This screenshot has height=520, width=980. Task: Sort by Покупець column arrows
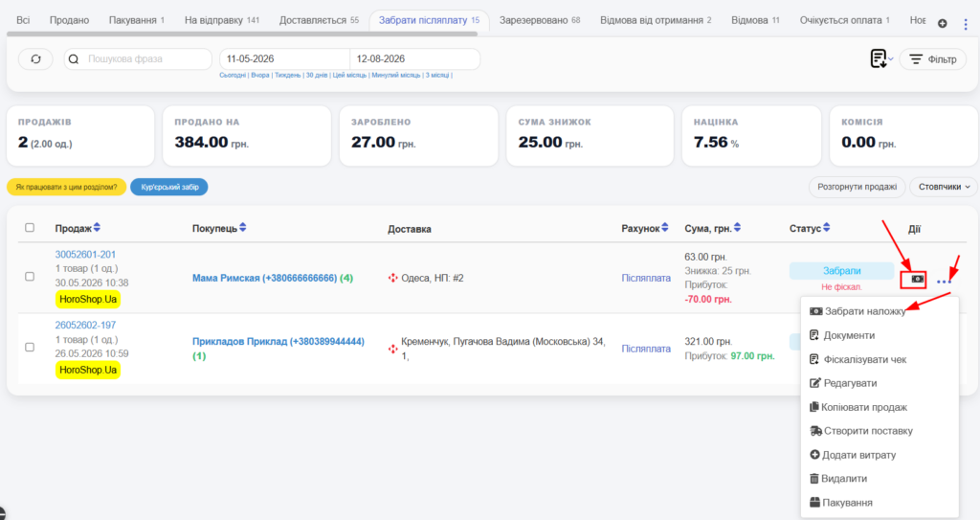243,228
